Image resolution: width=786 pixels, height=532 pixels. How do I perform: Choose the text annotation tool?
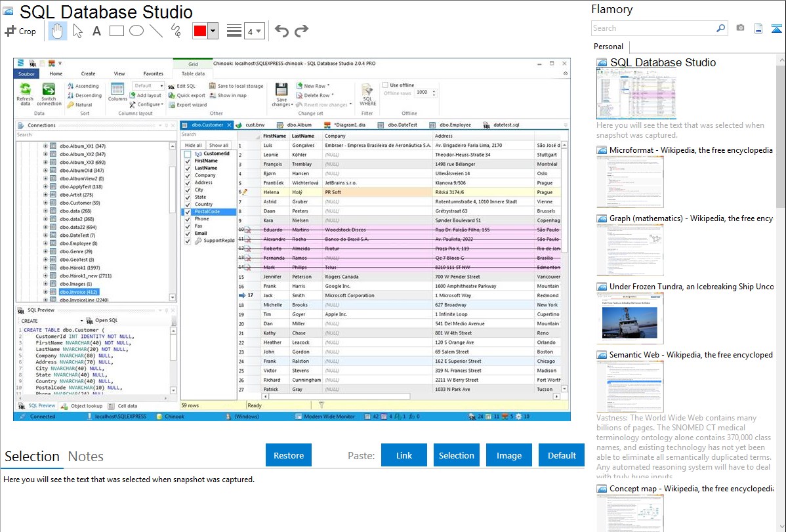96,31
